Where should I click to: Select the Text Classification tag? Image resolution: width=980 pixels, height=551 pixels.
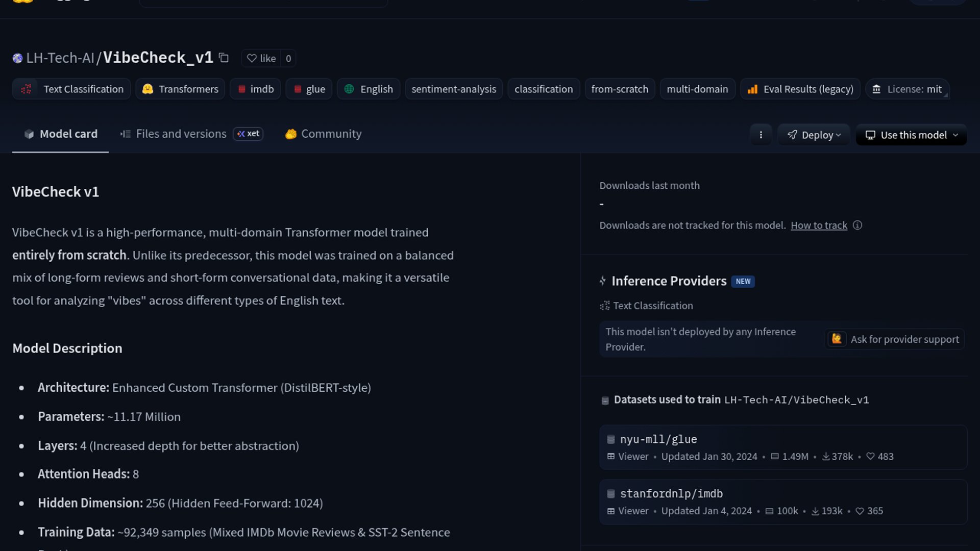coord(71,89)
